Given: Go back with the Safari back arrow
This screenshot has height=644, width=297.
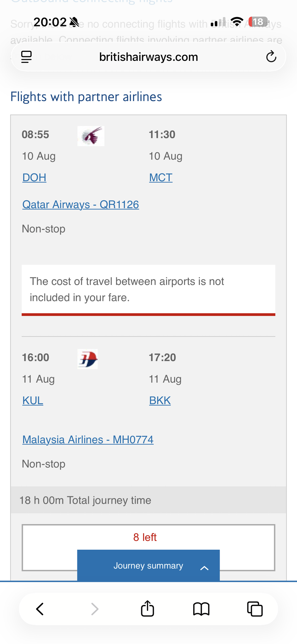Looking at the screenshot, I should tap(40, 609).
